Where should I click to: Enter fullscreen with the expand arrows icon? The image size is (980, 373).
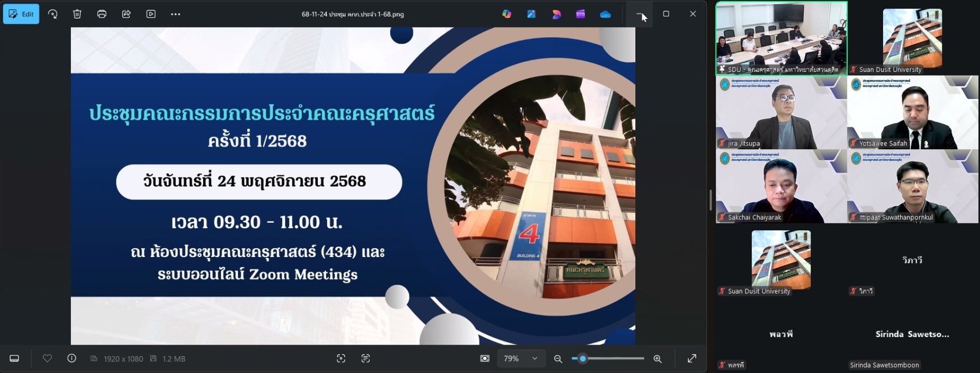(692, 358)
